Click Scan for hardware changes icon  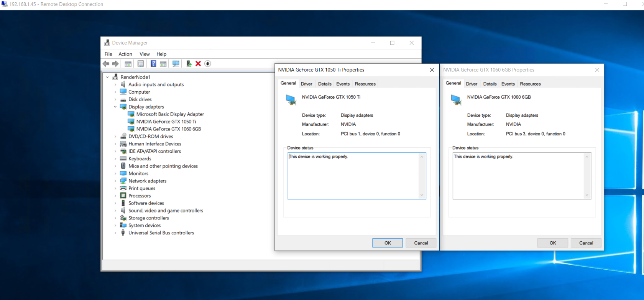(176, 64)
